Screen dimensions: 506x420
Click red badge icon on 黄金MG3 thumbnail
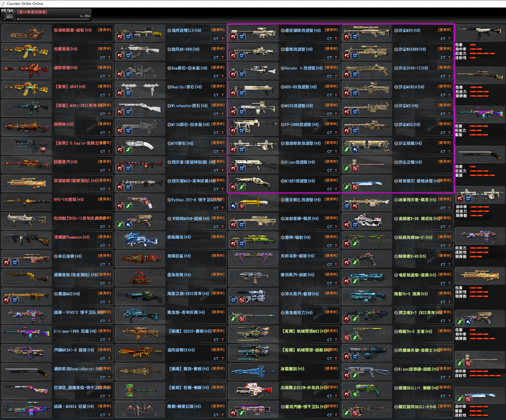tap(7, 300)
